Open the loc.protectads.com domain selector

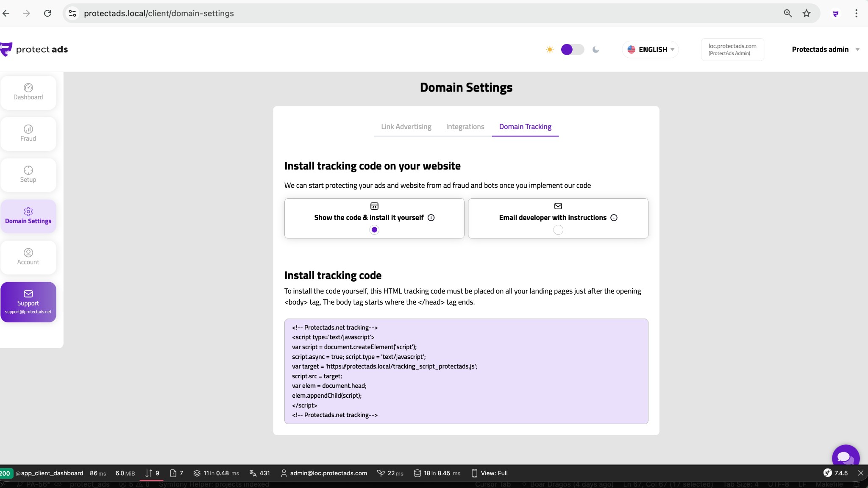(x=732, y=49)
